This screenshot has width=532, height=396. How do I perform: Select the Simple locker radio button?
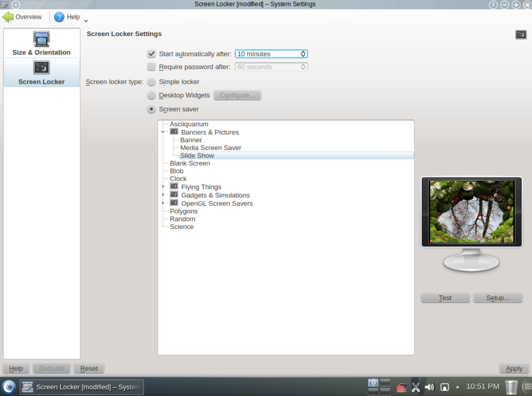[x=151, y=82]
